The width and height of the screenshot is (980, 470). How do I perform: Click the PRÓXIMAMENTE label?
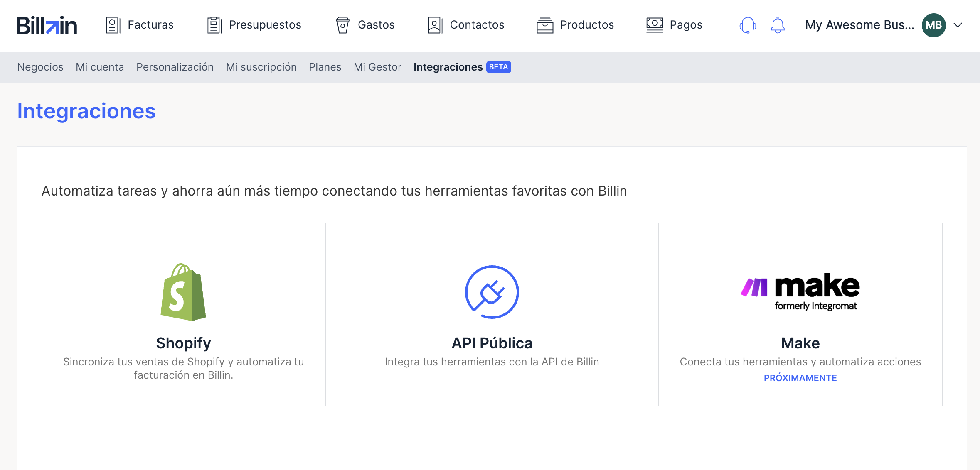tap(800, 378)
